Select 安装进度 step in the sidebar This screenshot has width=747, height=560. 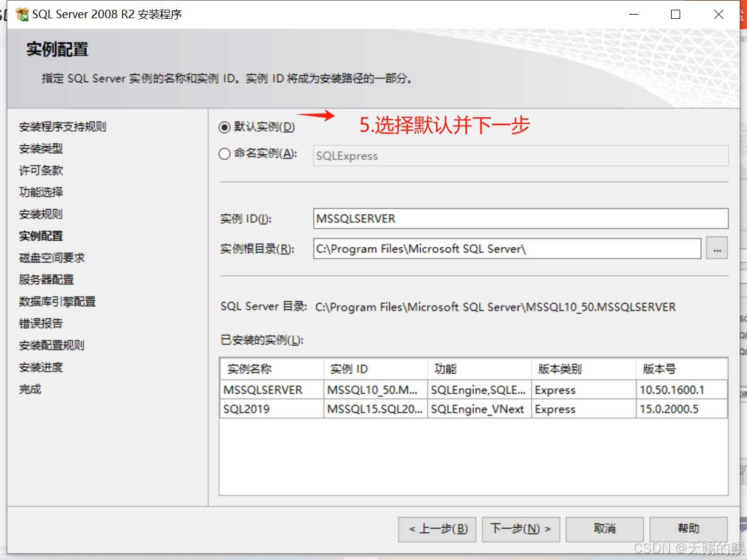tap(41, 367)
